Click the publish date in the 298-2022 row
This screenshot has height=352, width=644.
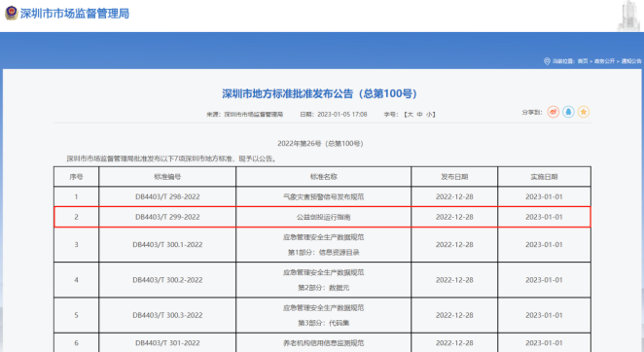454,196
